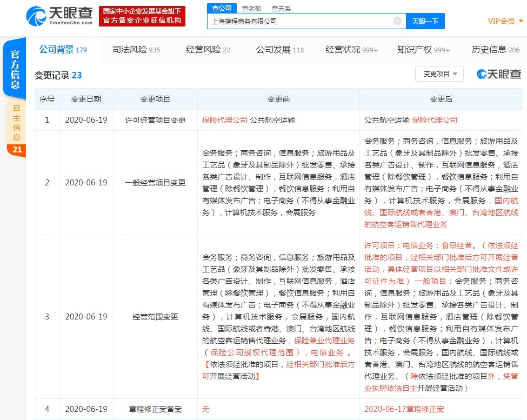Click the 2020-06-17章程修正案 text
The height and width of the screenshot is (420, 527).
404,409
